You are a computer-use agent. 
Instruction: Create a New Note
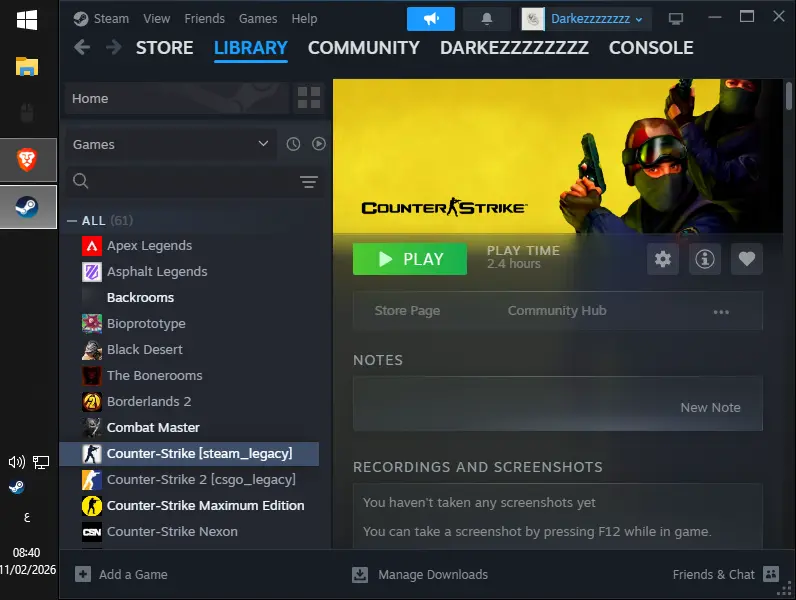(710, 408)
